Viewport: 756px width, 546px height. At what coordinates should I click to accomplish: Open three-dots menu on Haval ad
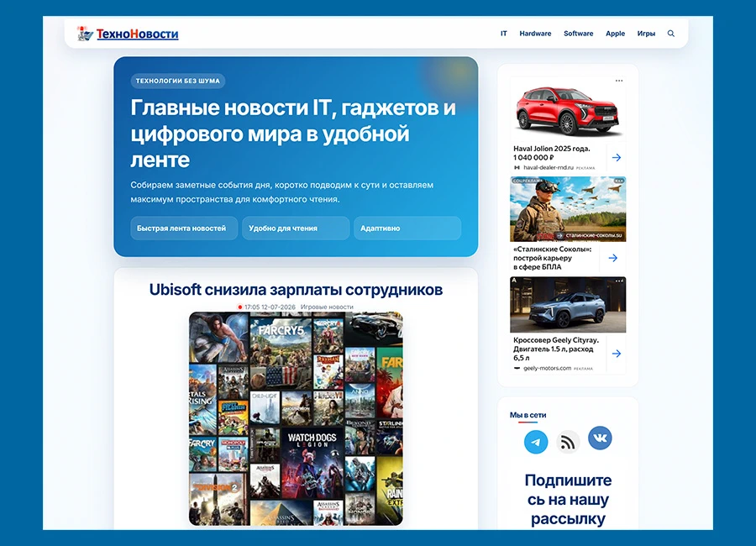[619, 81]
